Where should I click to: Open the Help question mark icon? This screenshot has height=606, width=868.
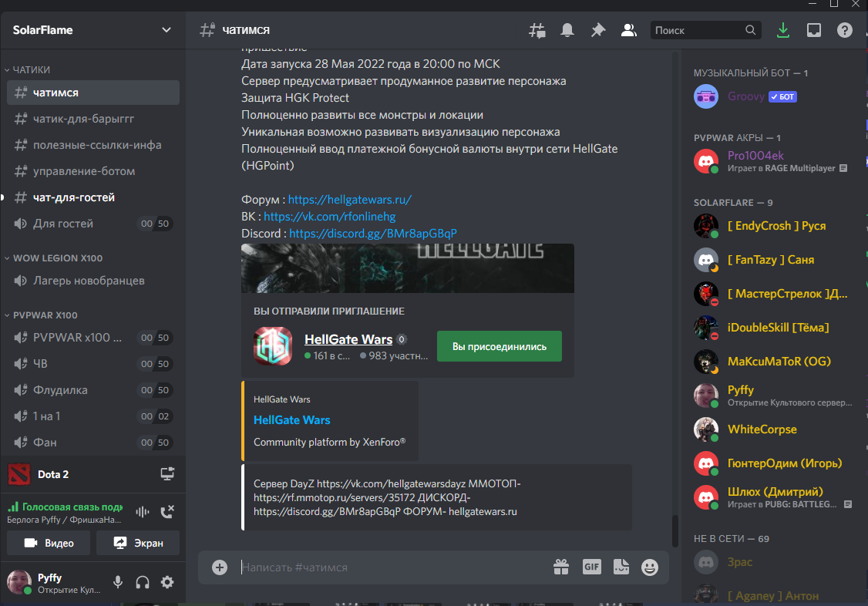point(844,30)
